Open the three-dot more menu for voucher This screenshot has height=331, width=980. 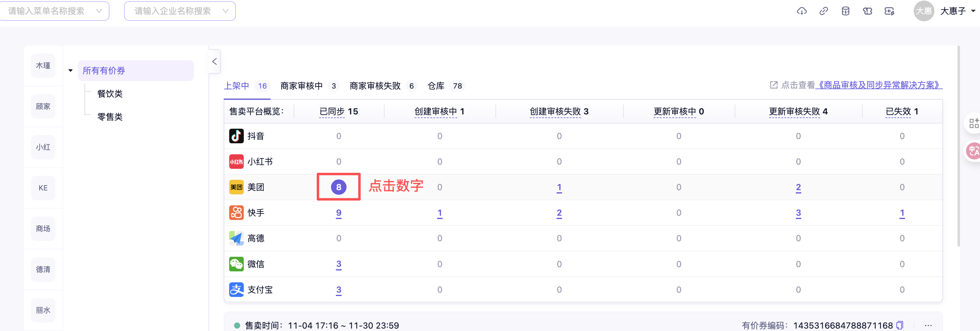928,325
